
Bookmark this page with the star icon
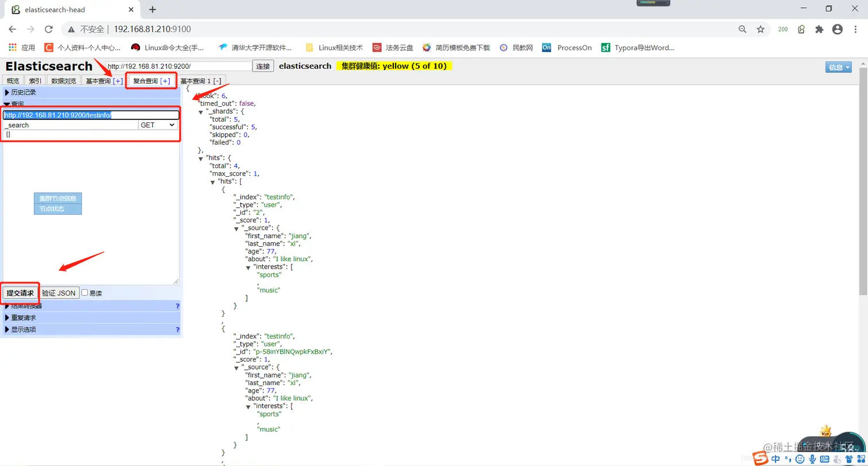point(761,29)
